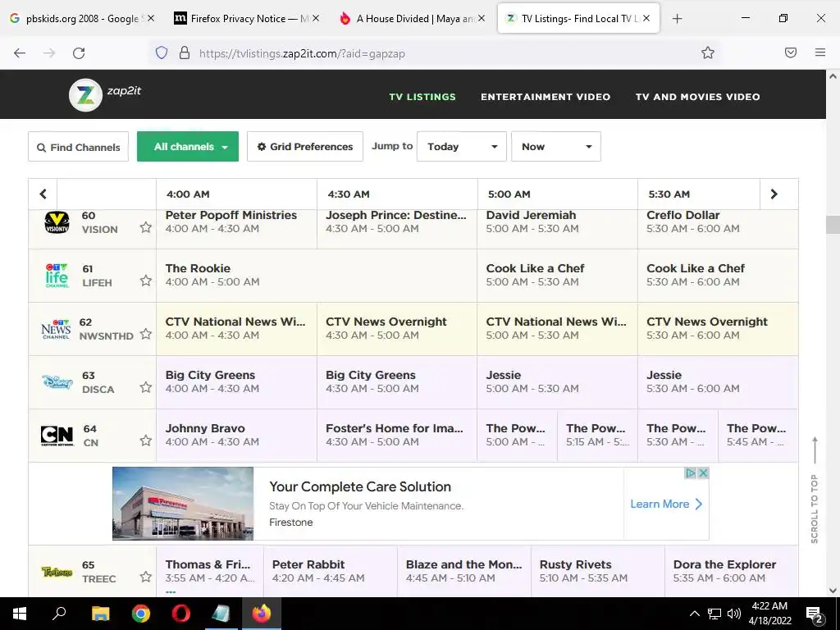Open the Today date dropdown
840x630 pixels.
(461, 146)
